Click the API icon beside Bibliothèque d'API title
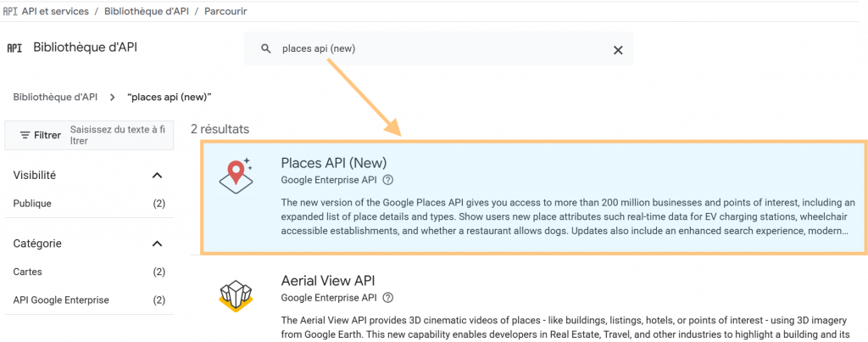868x342 pixels. pos(14,48)
